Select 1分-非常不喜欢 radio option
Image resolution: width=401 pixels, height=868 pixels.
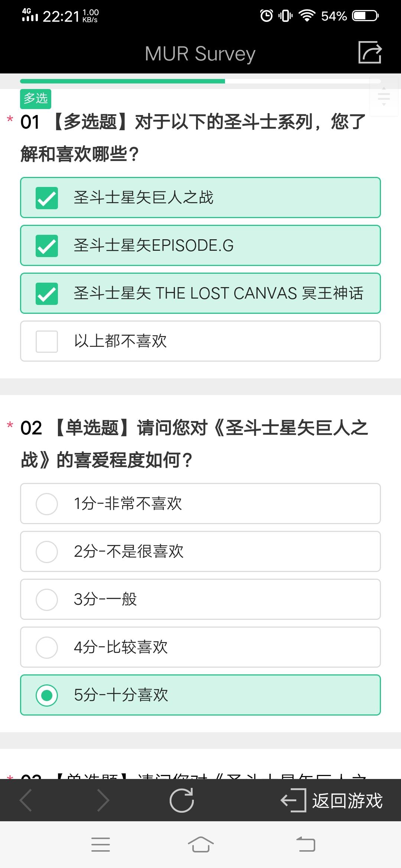200,504
